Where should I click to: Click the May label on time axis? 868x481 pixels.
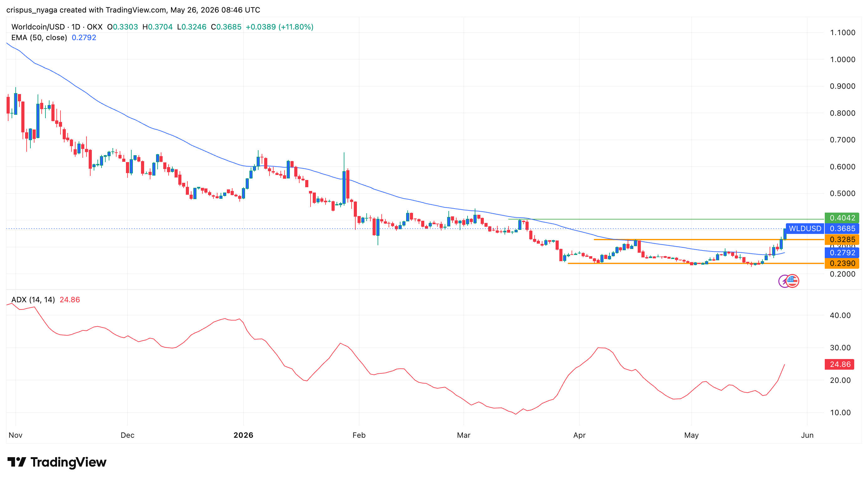coord(692,435)
